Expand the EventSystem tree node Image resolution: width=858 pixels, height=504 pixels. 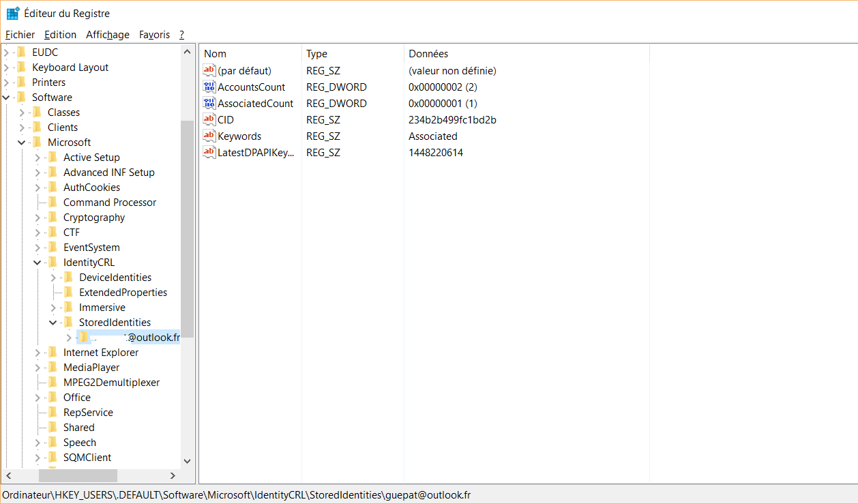pyautogui.click(x=38, y=247)
